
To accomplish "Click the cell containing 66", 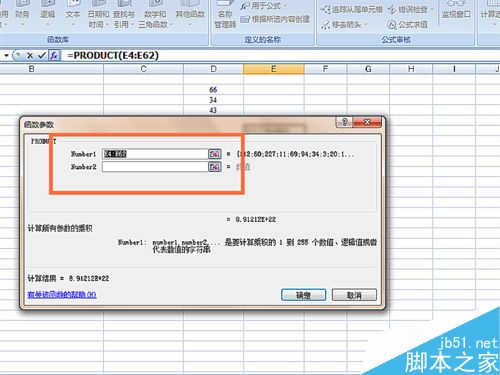I will pyautogui.click(x=213, y=90).
